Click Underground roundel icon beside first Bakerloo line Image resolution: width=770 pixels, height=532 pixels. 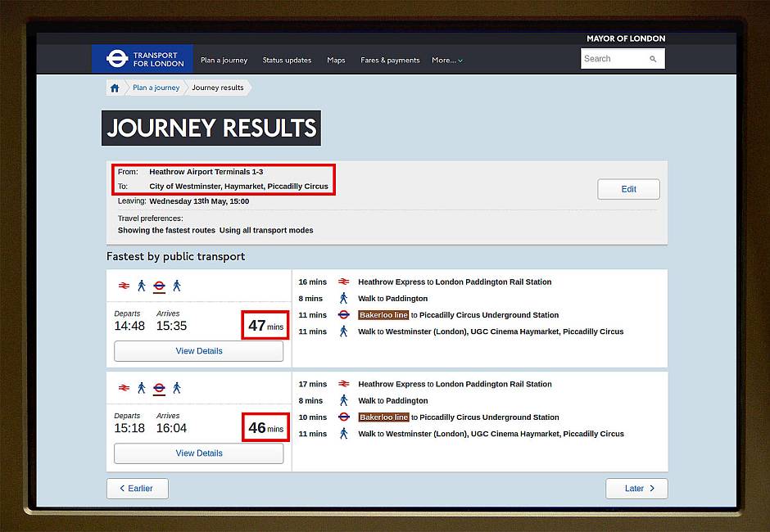(x=344, y=315)
